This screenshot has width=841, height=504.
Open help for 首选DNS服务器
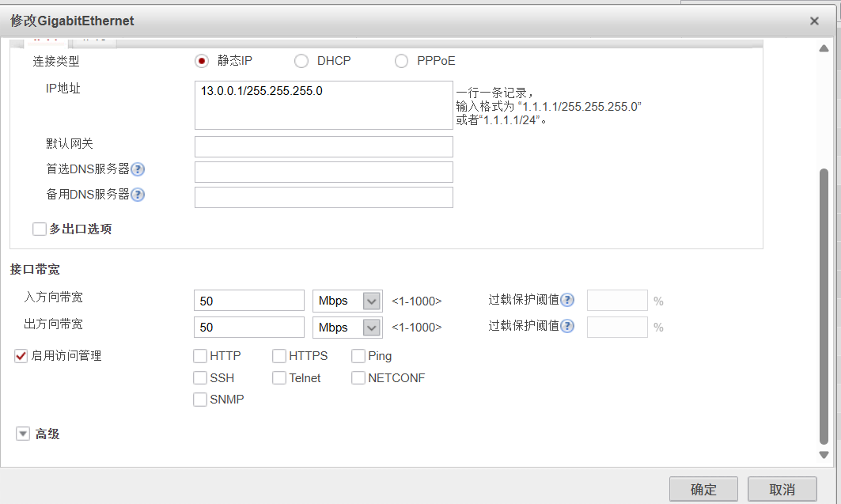[138, 169]
